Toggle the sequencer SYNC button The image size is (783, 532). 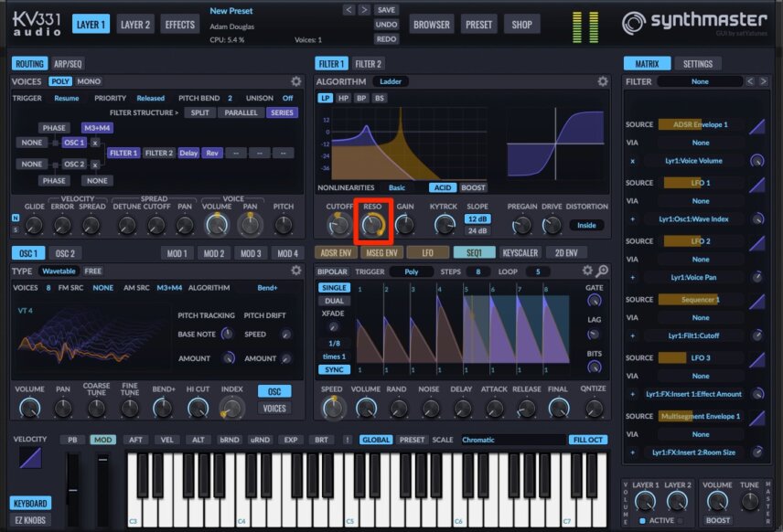click(x=334, y=370)
